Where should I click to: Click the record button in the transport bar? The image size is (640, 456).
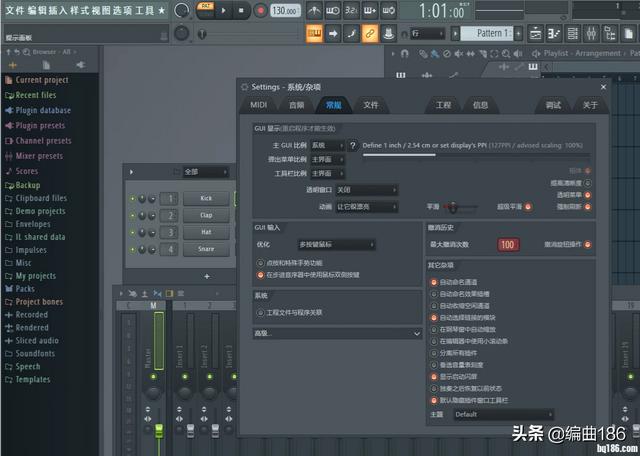[260, 11]
